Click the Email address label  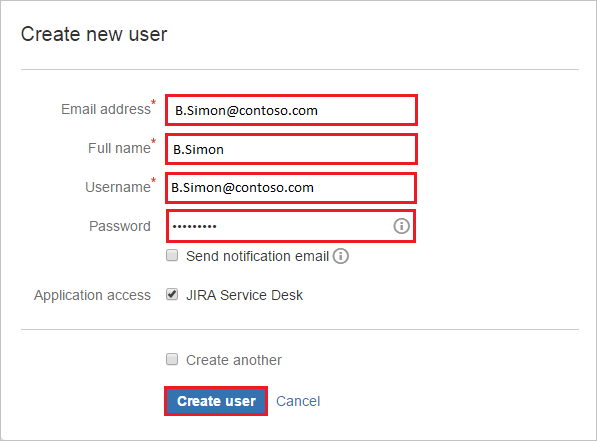[106, 109]
